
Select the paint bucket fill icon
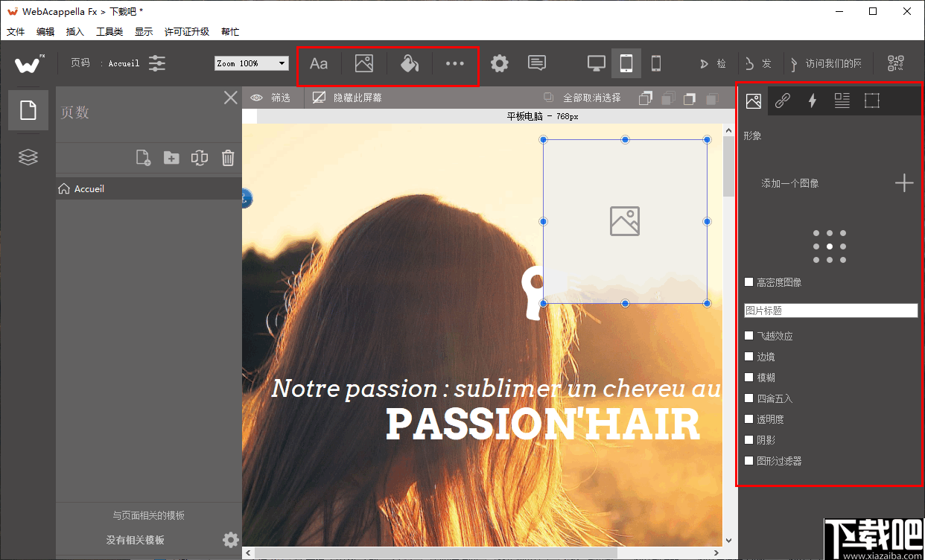tap(409, 63)
